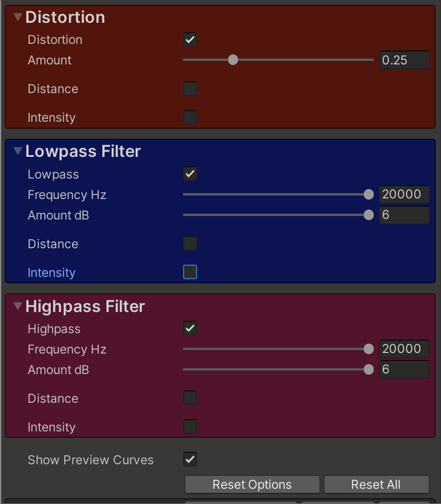Screen dimensions: 441x504
Task: Collapse the Highpass Filter section
Action: [18, 306]
